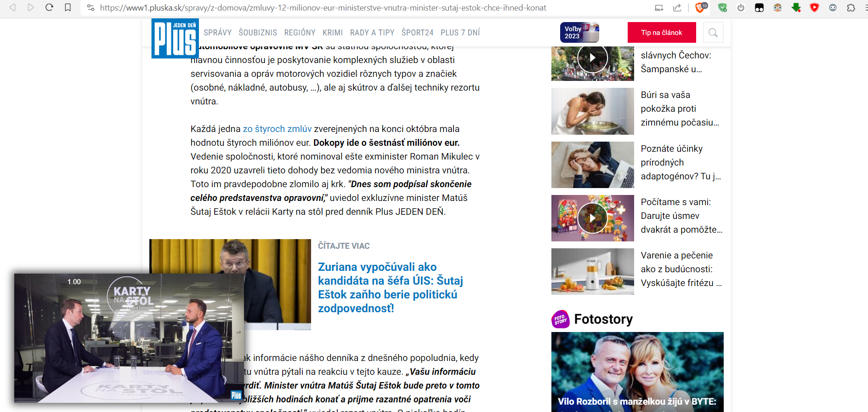868x412 pixels.
Task: Open the 'zo štyroch zmlúv' link
Action: (x=278, y=129)
